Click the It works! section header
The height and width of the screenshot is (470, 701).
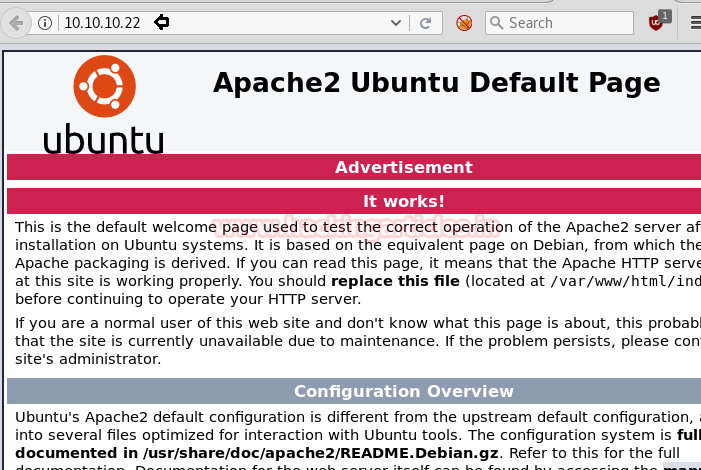click(404, 201)
